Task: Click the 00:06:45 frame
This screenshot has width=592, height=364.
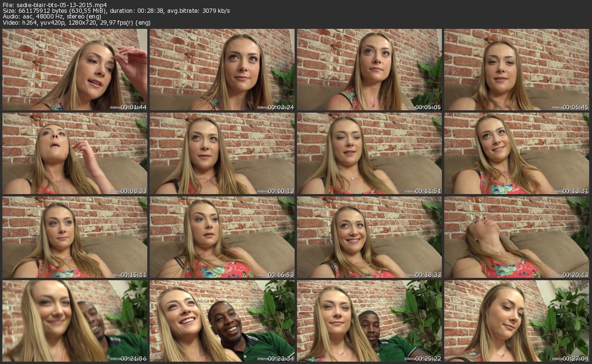Action: [517, 70]
